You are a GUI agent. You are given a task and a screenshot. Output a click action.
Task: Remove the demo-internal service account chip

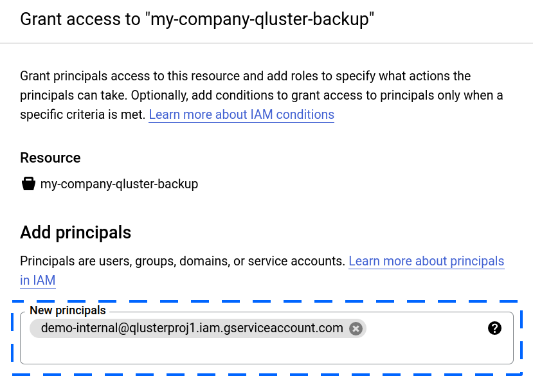click(356, 328)
